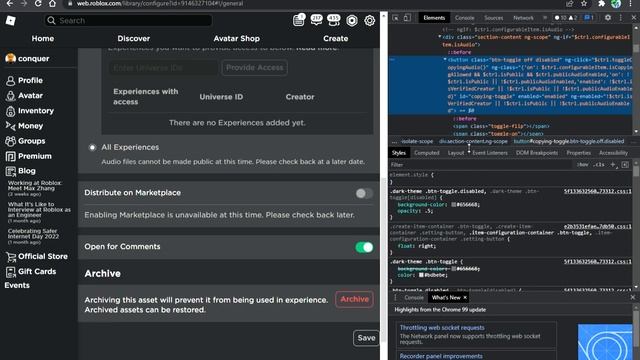
Task: Open the browser extensions puzzle icon
Action: coord(601,3)
